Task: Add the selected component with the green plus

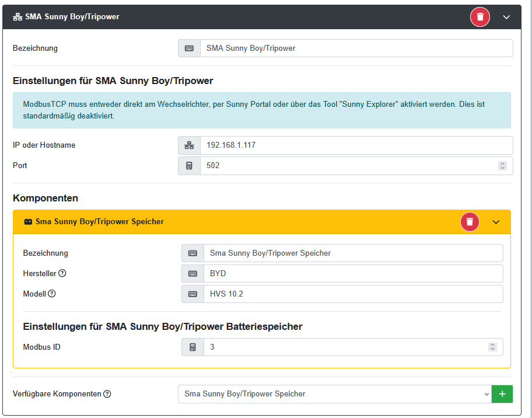Action: pos(502,394)
